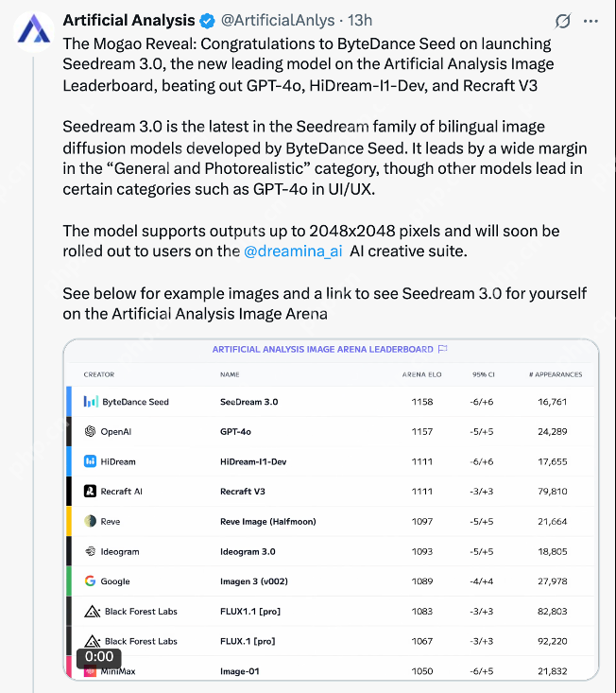Click the Black Forest Labs FLUX1.1 logo

coord(93,612)
